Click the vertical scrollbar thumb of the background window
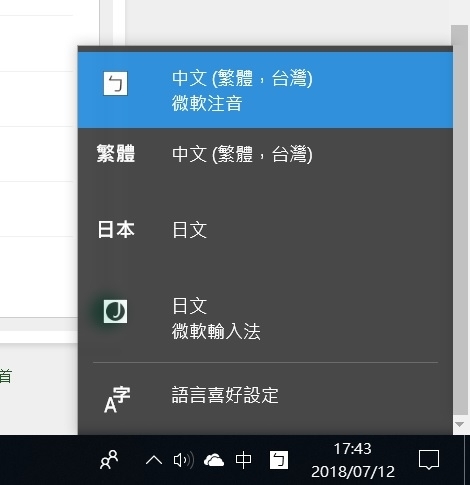 point(460,220)
